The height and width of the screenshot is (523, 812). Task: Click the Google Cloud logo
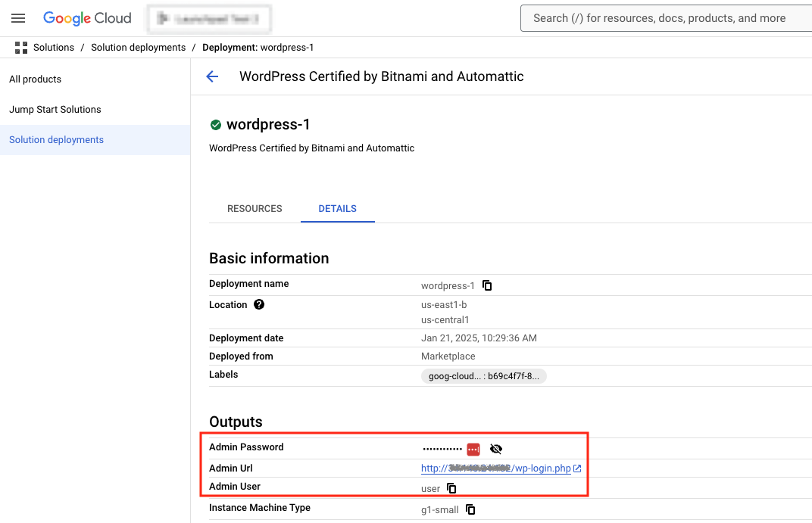point(87,19)
